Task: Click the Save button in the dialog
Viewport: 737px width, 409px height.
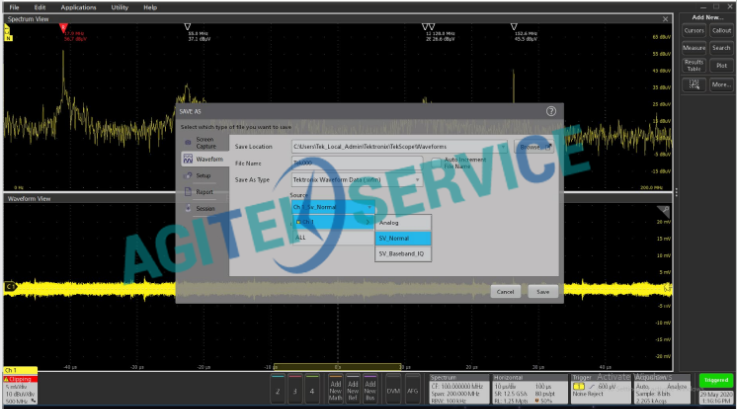Action: 543,291
